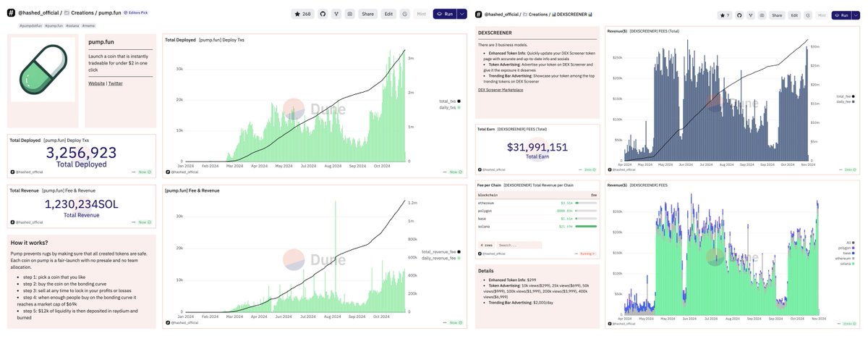Run the DEXSCREENER dashboard
This screenshot has height=339, width=868.
coord(841,14)
